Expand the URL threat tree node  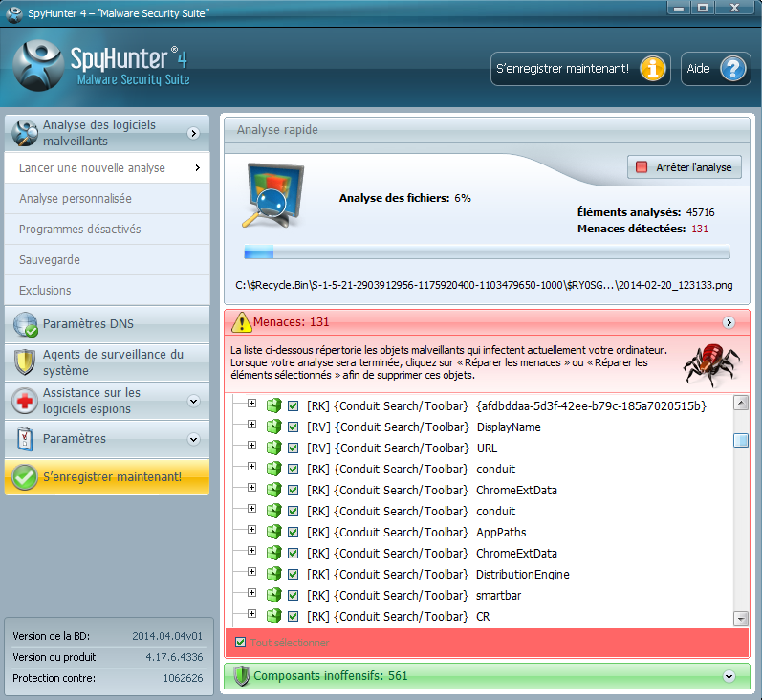tap(251, 448)
